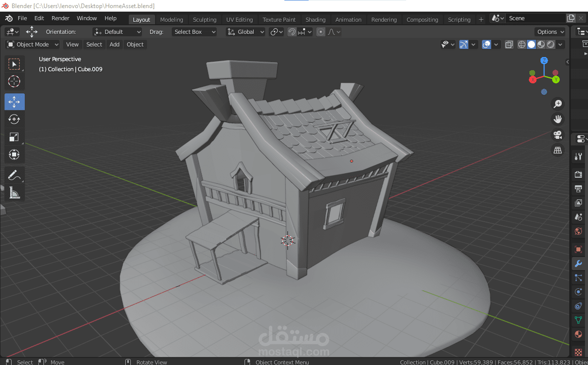This screenshot has height=365, width=588.
Task: Open the World properties globe tab
Action: click(578, 231)
